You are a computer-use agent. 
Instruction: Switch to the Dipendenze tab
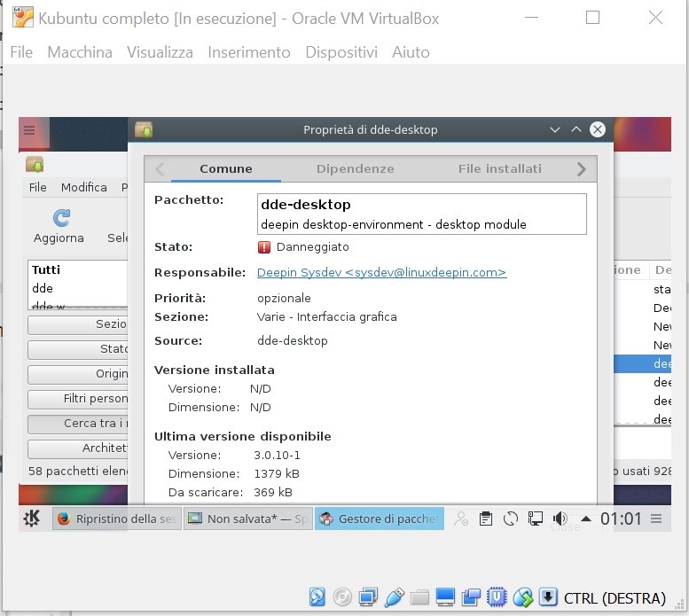pos(355,169)
